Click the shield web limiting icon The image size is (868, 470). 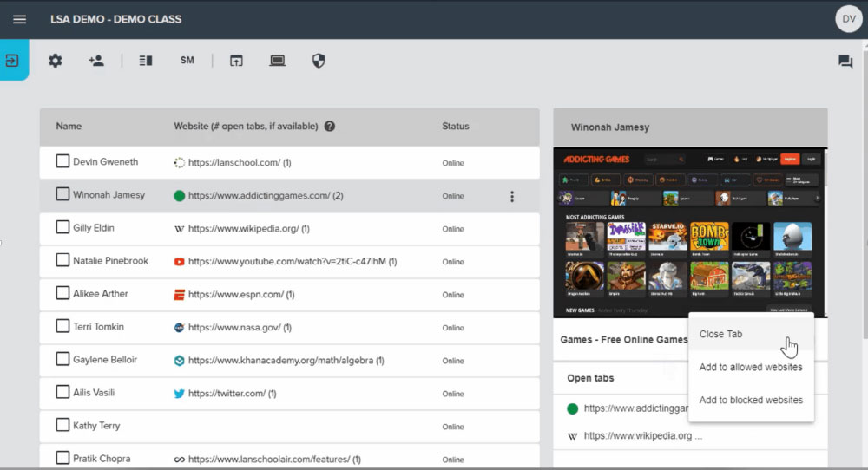coord(319,61)
